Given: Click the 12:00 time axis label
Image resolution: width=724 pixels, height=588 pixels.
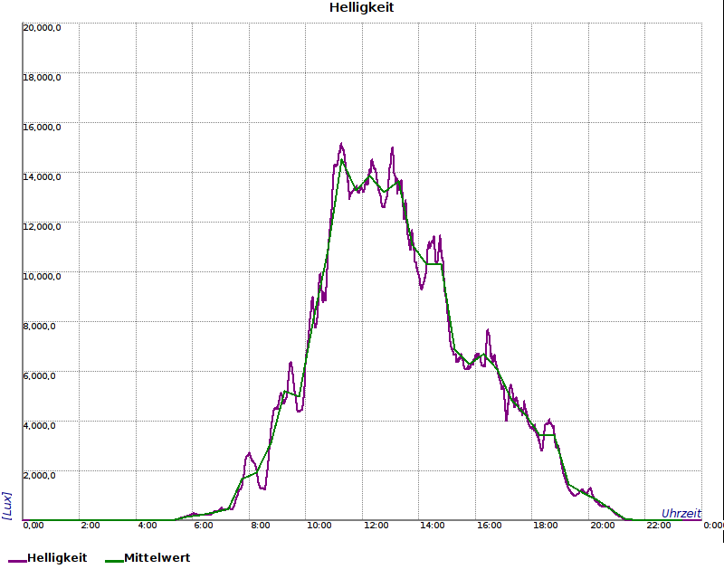Looking at the screenshot, I should [376, 526].
